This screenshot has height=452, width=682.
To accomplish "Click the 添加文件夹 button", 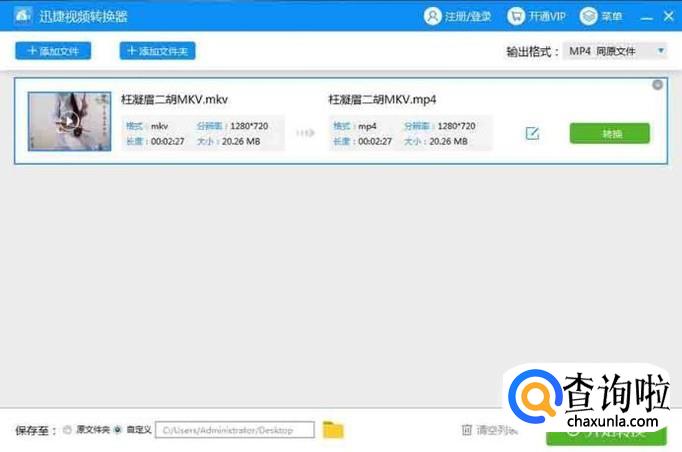I will (157, 51).
